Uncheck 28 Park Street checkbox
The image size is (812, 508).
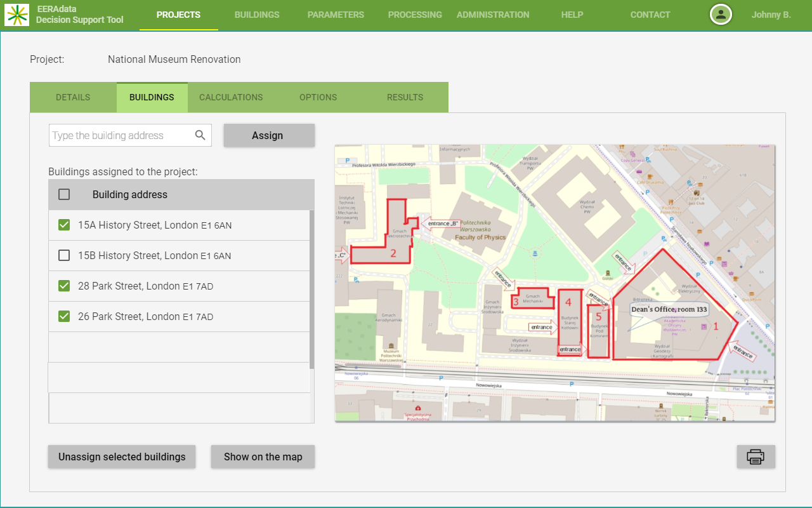(64, 286)
